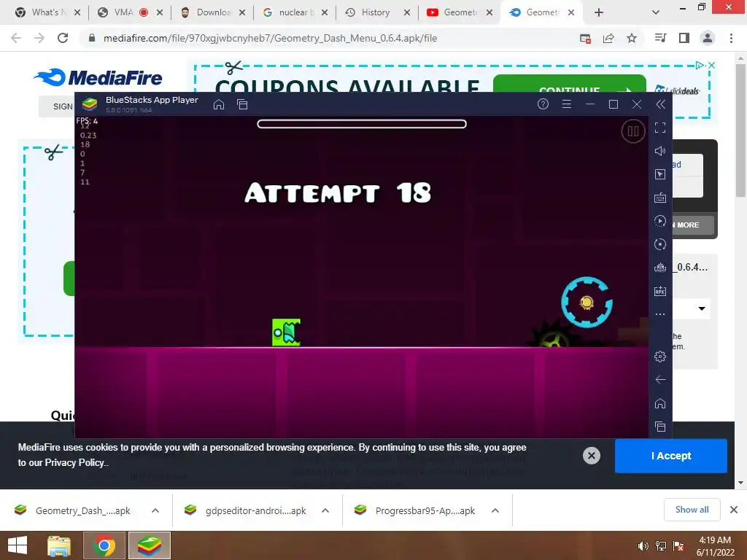Open BlueStacks help question mark icon
747x560 pixels.
tap(543, 104)
